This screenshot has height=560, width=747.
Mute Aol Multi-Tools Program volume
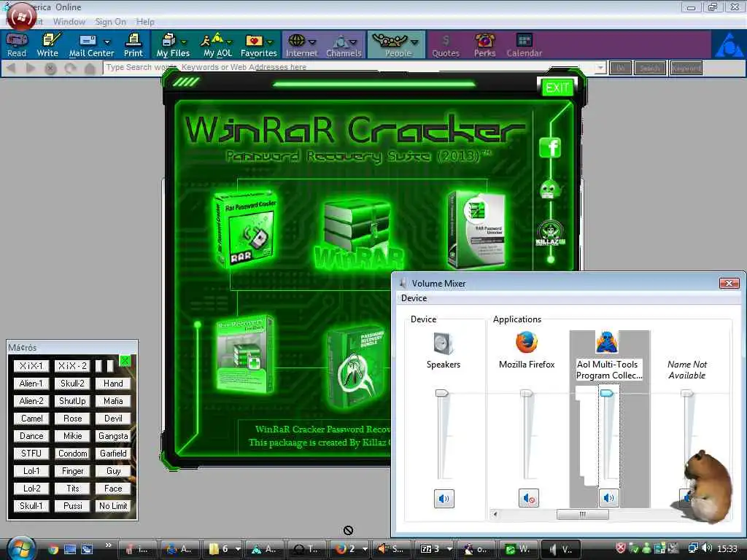point(608,497)
